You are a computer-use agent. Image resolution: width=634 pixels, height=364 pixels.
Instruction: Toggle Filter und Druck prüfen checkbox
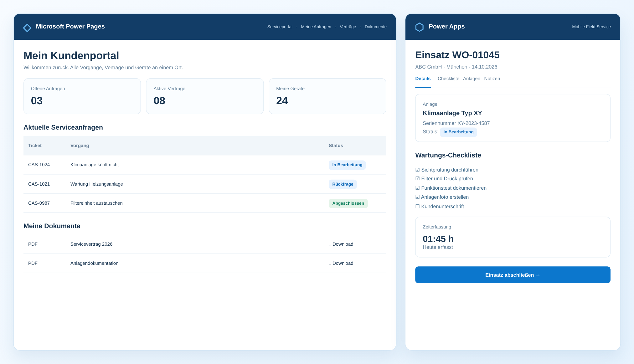coord(417,178)
